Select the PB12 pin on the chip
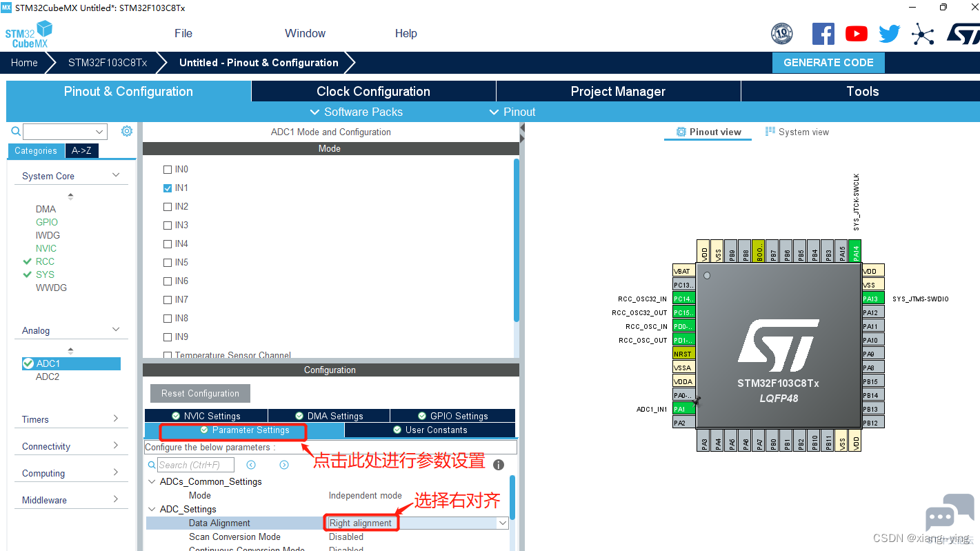This screenshot has height=551, width=980. [873, 423]
